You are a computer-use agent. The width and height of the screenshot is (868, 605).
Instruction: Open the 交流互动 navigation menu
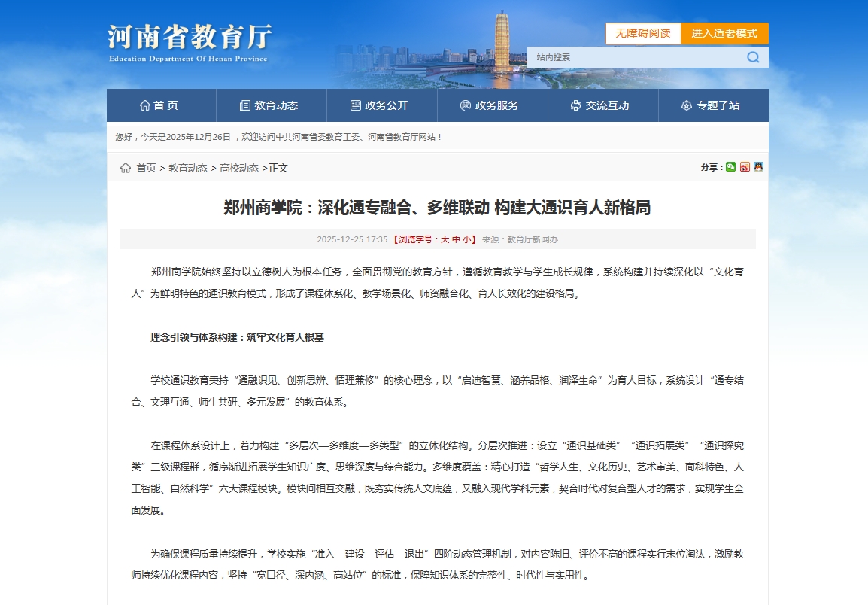(x=600, y=105)
